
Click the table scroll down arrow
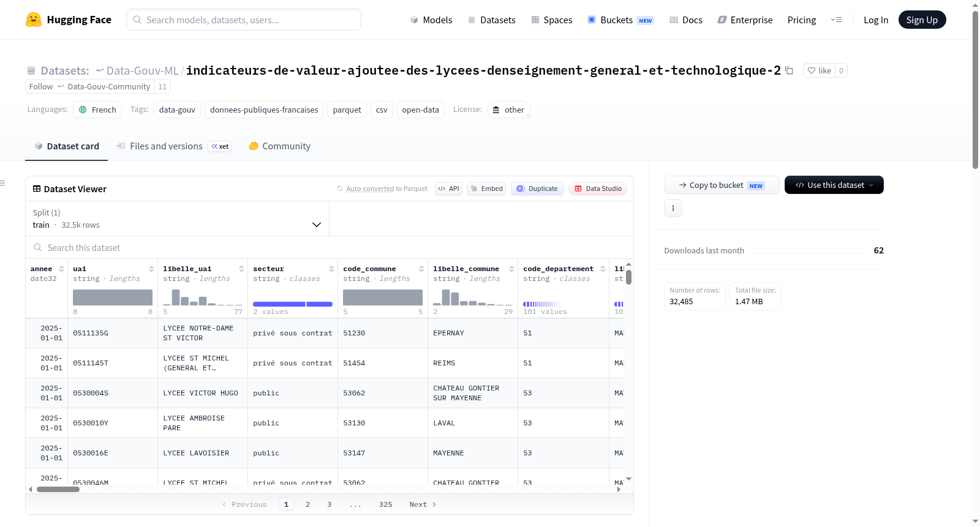(628, 479)
